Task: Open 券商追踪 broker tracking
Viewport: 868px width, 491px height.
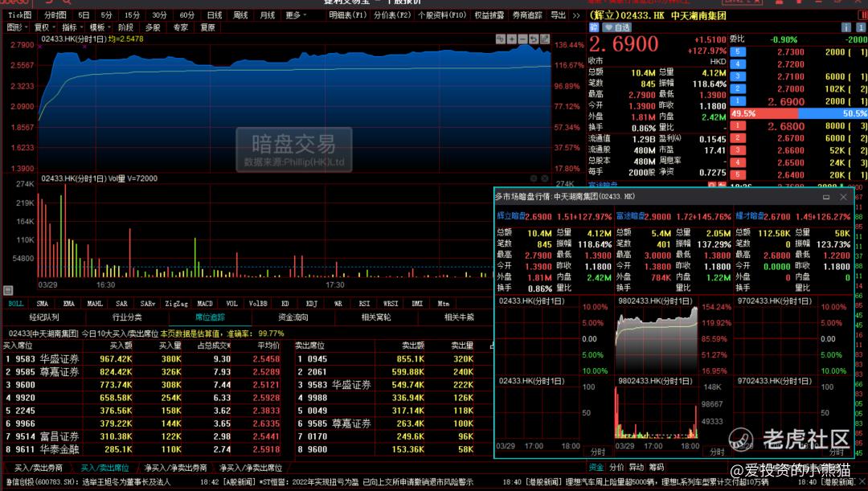Action: tap(527, 15)
